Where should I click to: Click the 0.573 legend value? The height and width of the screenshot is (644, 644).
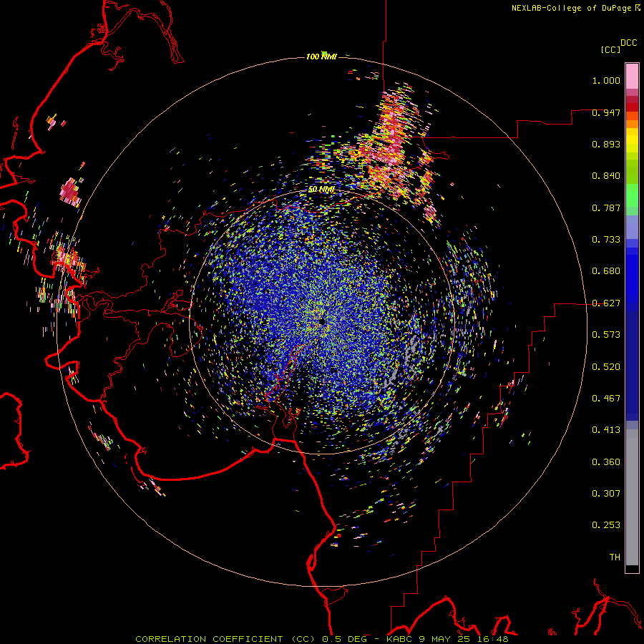[x=606, y=335]
